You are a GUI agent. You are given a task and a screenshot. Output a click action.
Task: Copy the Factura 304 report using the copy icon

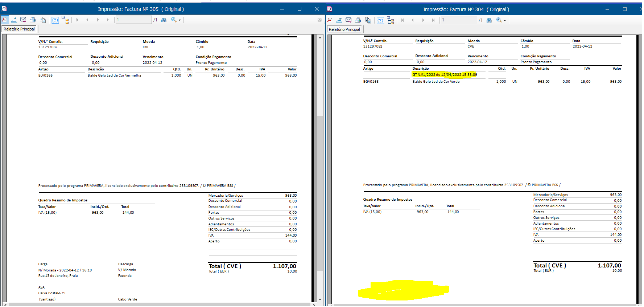pyautogui.click(x=368, y=20)
